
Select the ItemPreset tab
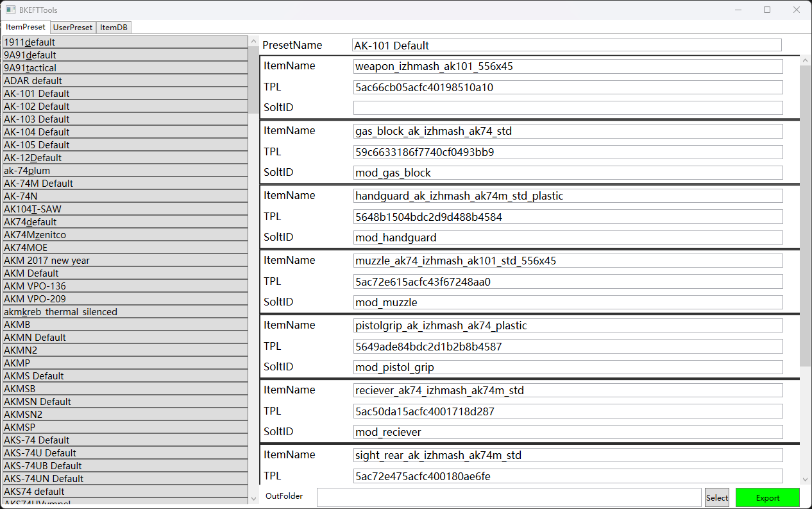(x=26, y=27)
